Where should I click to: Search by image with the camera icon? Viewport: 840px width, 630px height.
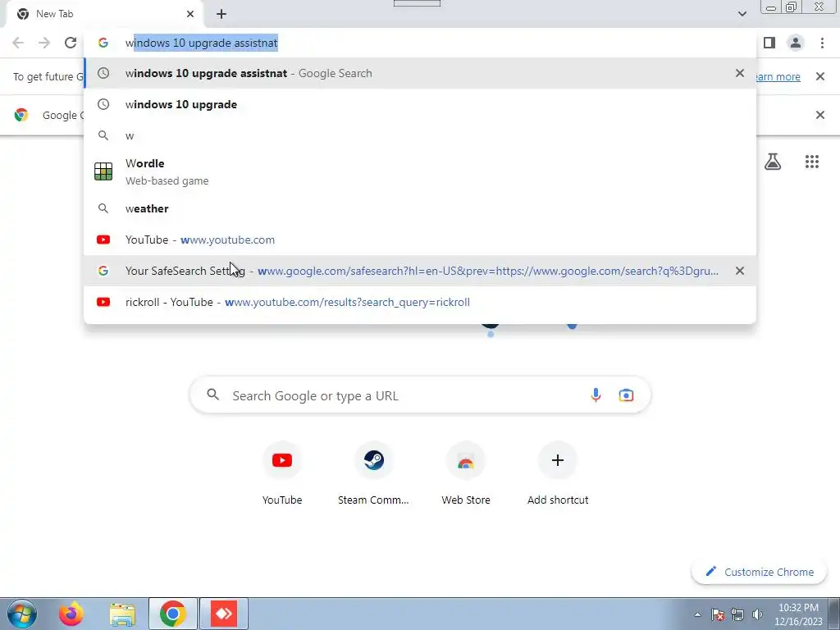pos(626,395)
